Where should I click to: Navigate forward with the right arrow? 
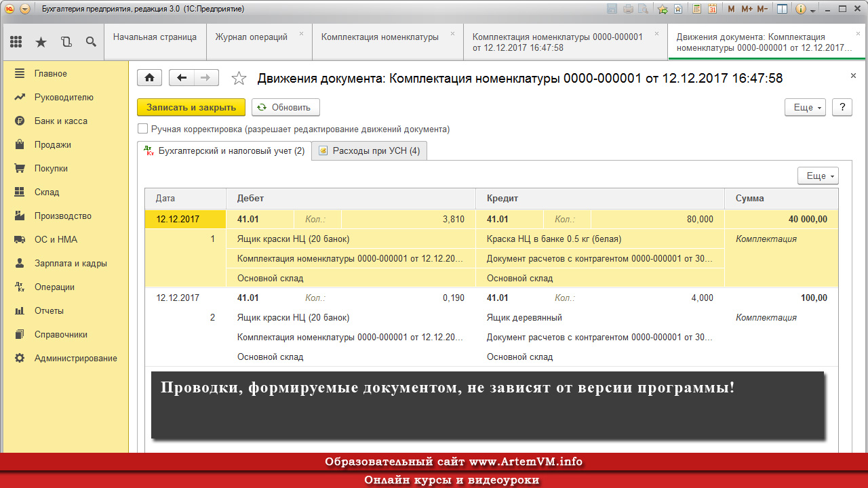tap(205, 77)
